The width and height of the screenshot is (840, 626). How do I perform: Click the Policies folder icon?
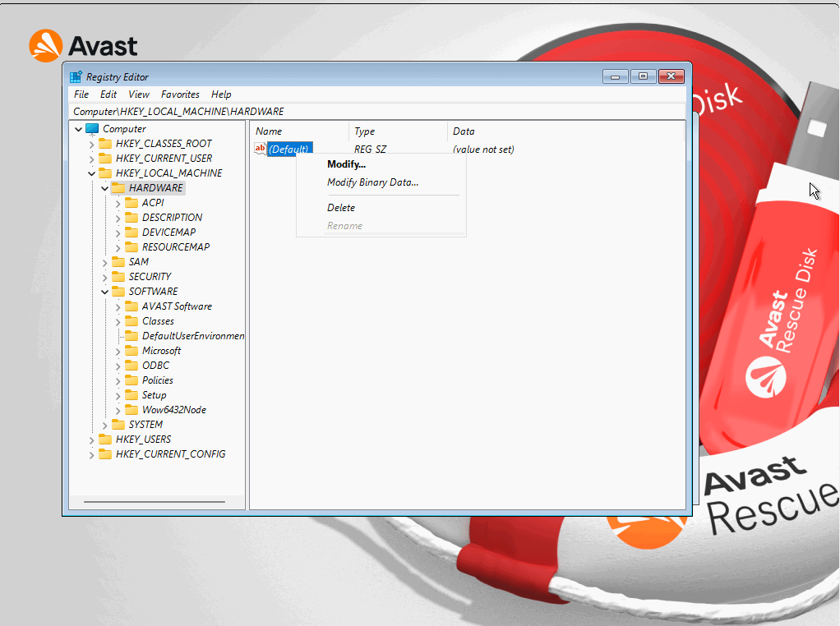coord(132,380)
